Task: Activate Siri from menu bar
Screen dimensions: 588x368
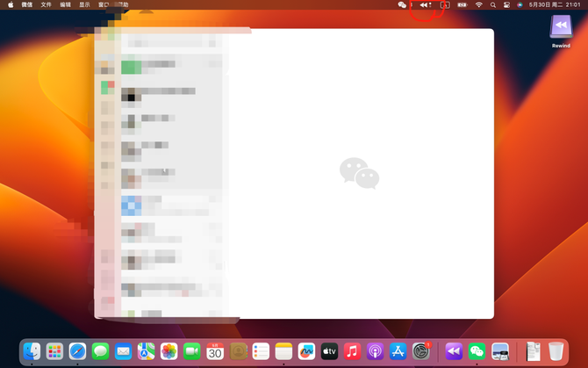Action: click(x=520, y=5)
